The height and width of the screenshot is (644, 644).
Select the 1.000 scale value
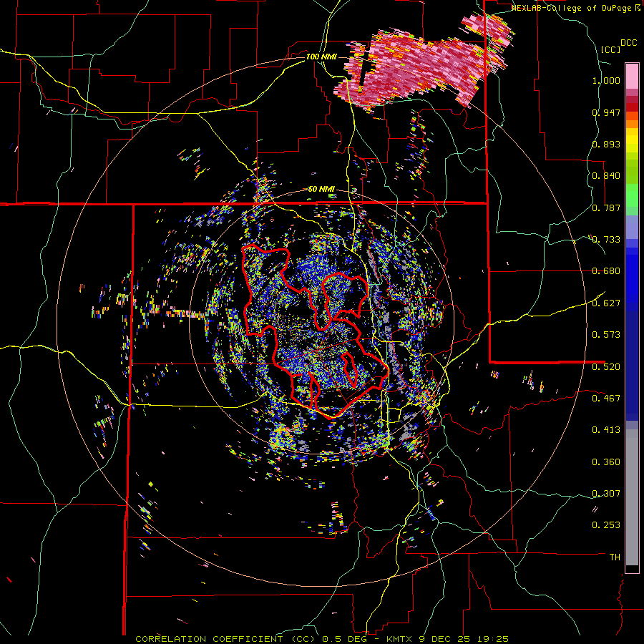[x=606, y=80]
